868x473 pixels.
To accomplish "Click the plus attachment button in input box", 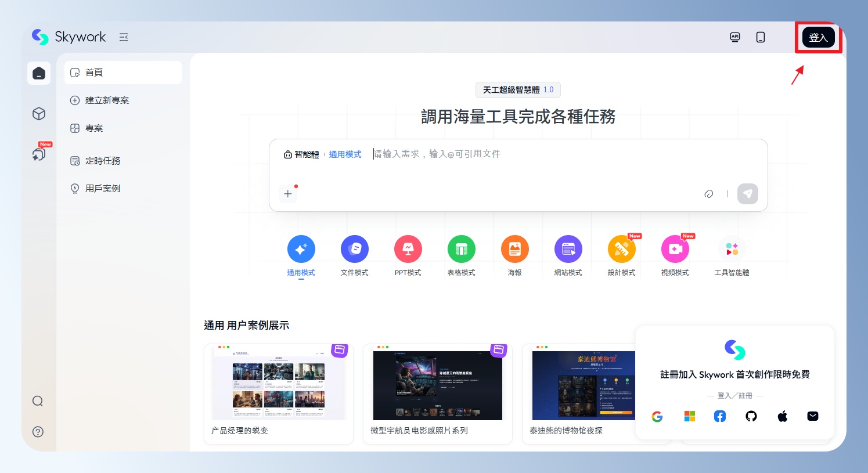I will tap(288, 194).
